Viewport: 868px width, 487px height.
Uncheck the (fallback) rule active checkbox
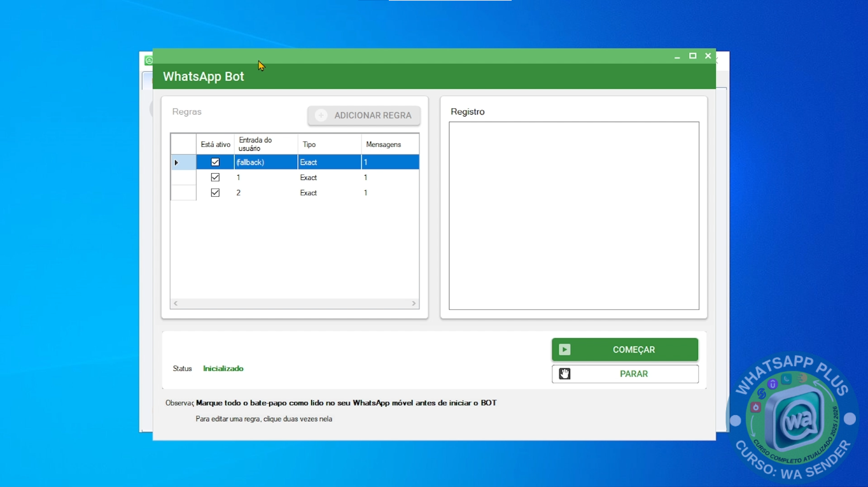tap(215, 162)
